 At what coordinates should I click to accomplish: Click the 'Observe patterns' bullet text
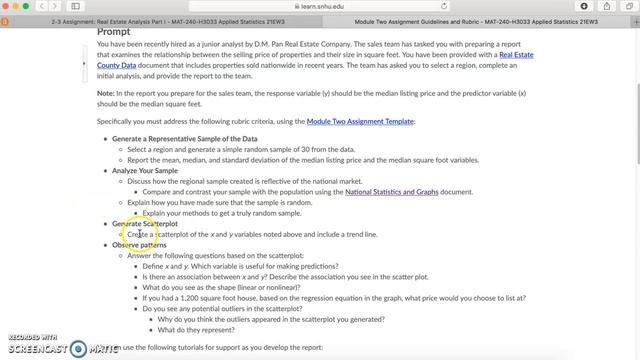(x=139, y=245)
